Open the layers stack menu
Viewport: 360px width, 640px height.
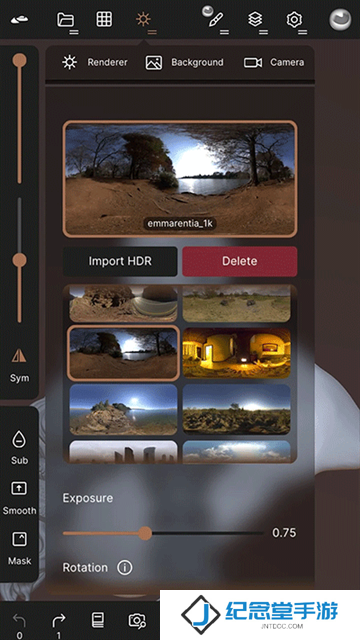point(256,20)
